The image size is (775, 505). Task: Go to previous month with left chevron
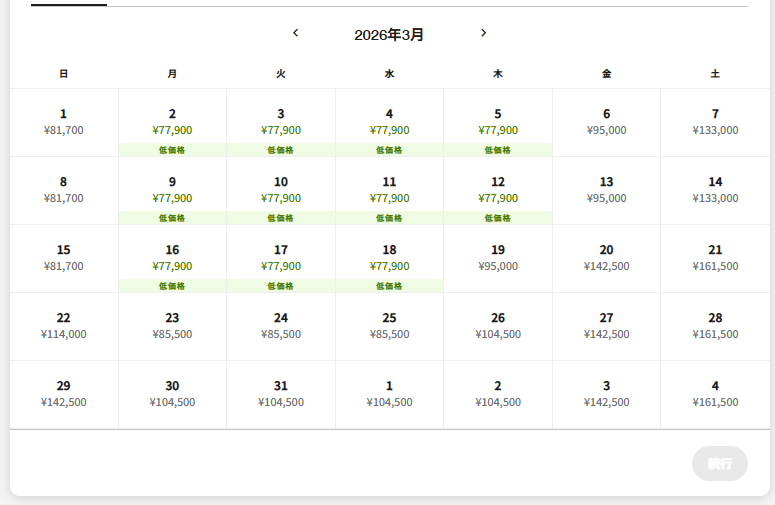click(295, 33)
